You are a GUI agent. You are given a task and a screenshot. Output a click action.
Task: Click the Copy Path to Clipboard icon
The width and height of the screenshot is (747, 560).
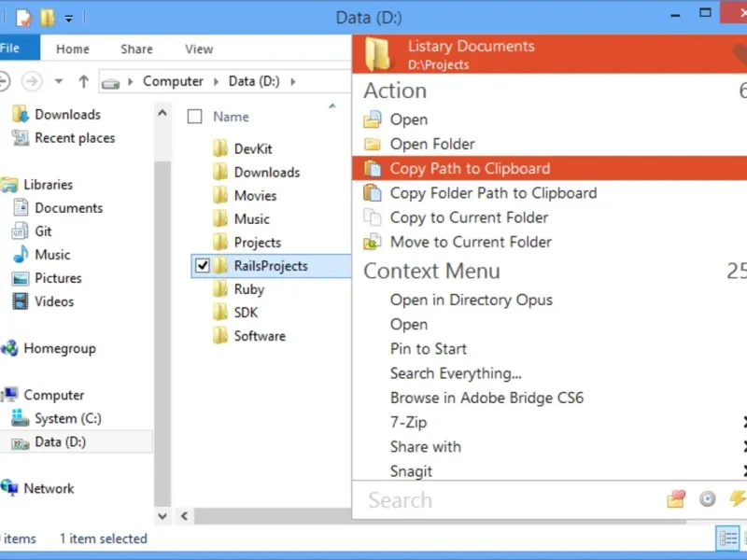coord(373,169)
